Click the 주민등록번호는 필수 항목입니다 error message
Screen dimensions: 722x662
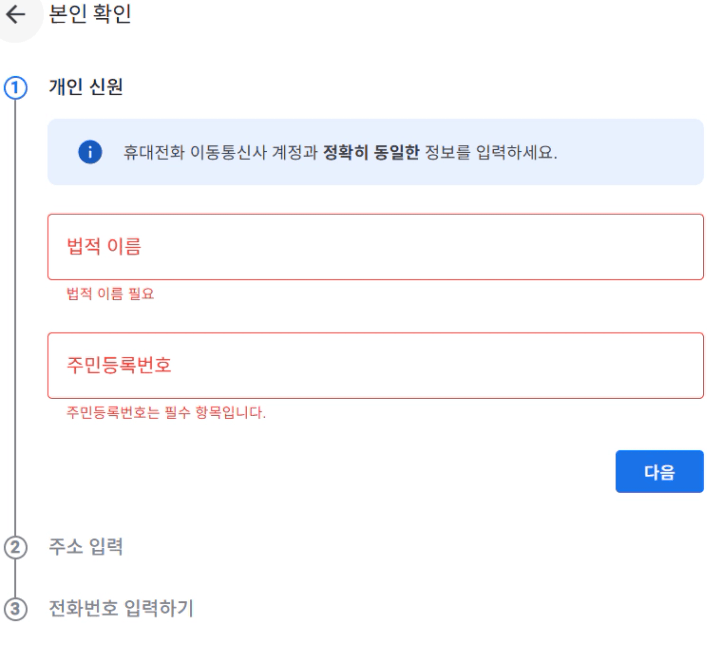[166, 412]
